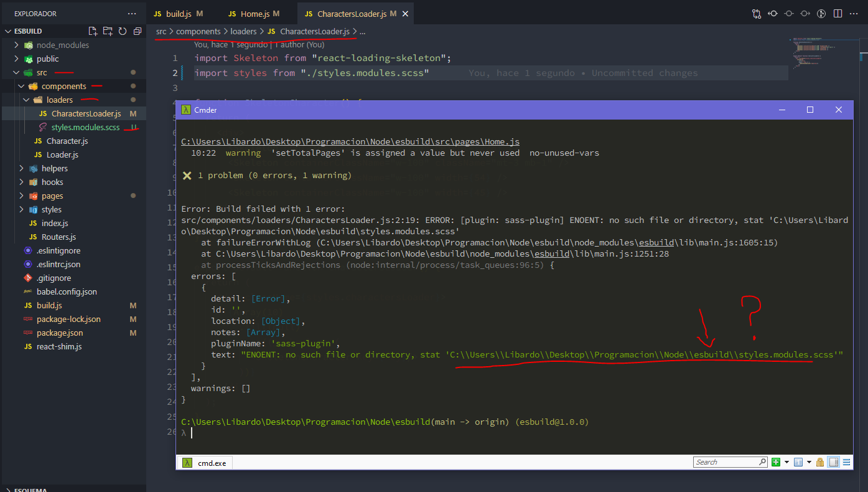Open compare changes icon in editor toolbar
This screenshot has width=868, height=492.
pos(757,14)
